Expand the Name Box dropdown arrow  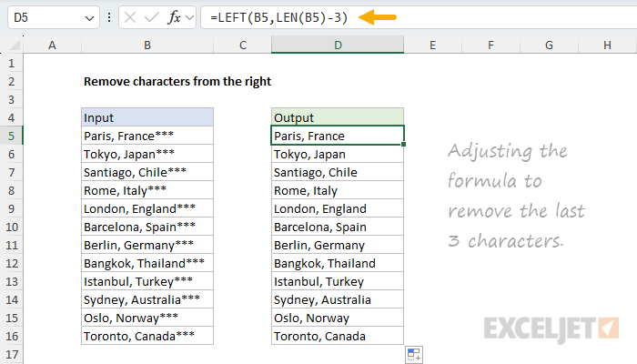[89, 18]
